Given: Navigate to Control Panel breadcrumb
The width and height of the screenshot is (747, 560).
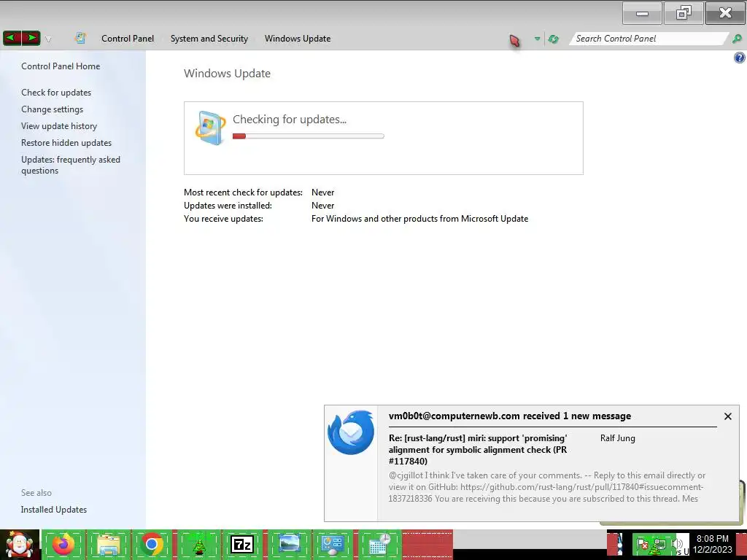Looking at the screenshot, I should coord(128,39).
